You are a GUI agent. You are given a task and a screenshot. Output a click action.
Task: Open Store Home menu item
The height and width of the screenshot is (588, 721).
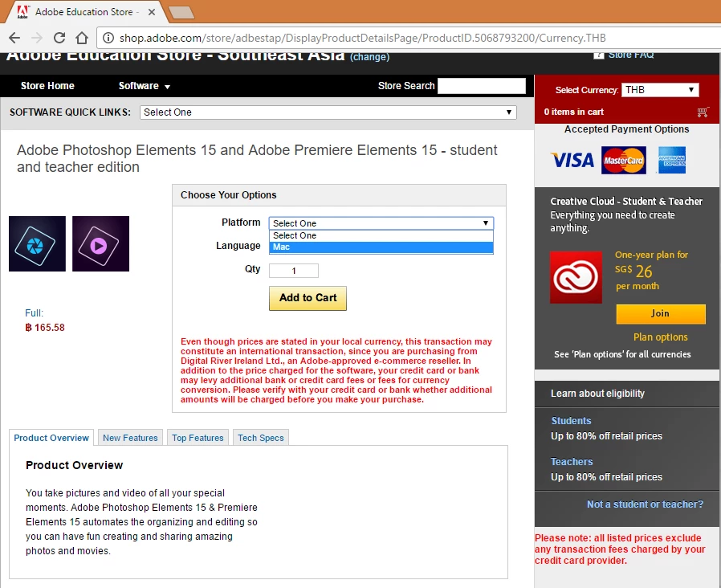pos(47,86)
